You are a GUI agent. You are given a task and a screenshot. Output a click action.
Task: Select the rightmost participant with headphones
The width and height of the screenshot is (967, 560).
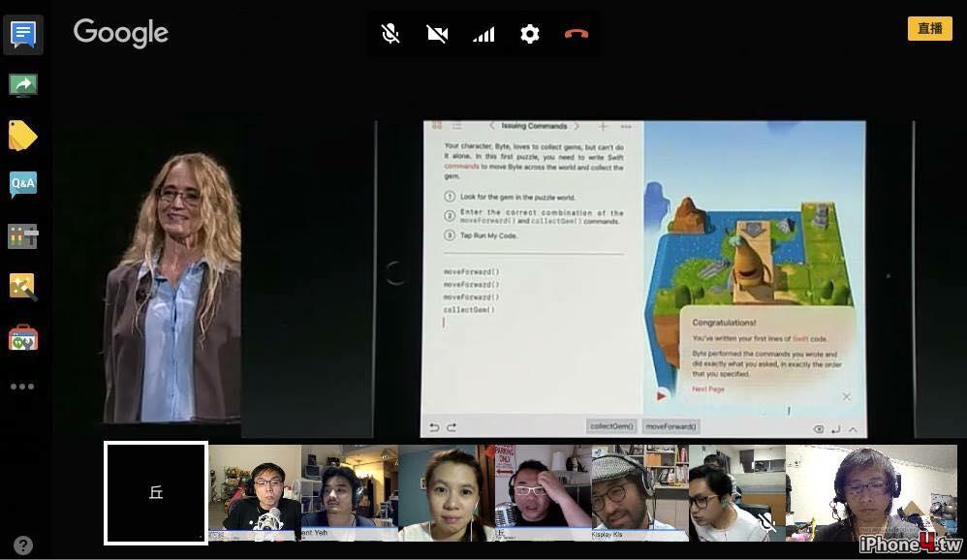[871, 493]
